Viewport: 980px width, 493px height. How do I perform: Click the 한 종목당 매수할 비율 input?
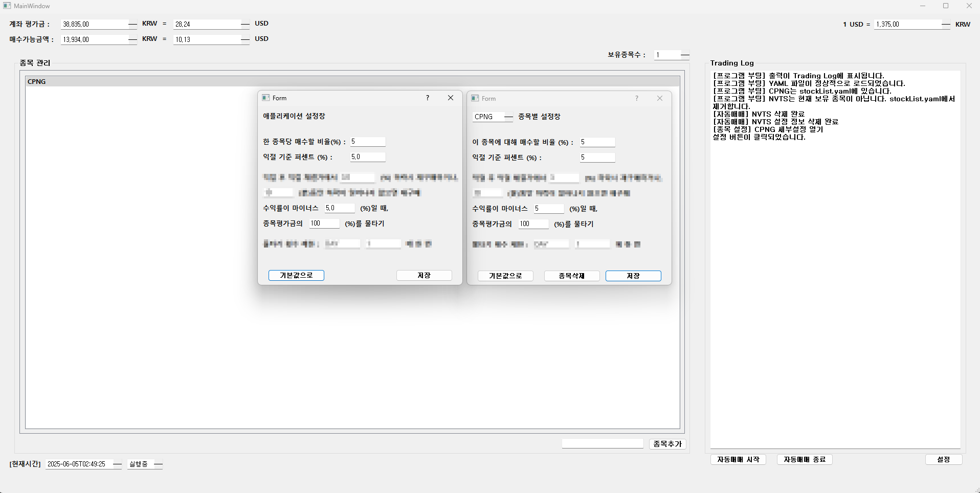click(x=367, y=142)
